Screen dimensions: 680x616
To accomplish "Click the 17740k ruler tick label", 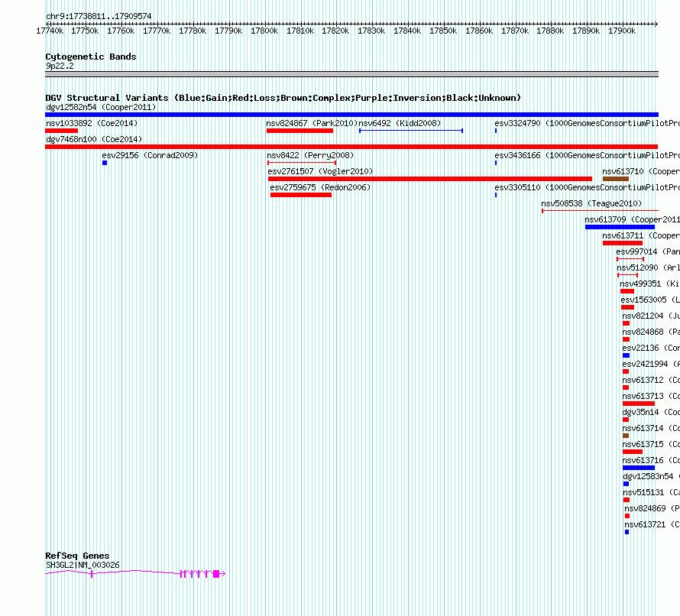I will click(50, 31).
